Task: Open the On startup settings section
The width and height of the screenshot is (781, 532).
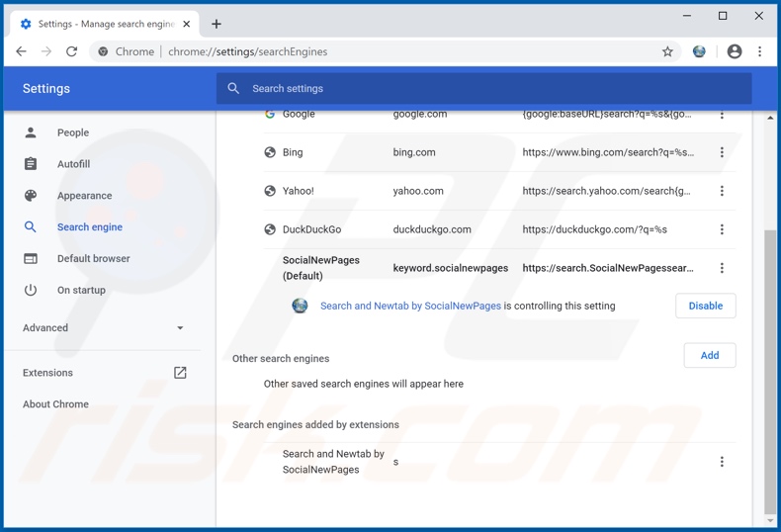Action: [x=81, y=290]
